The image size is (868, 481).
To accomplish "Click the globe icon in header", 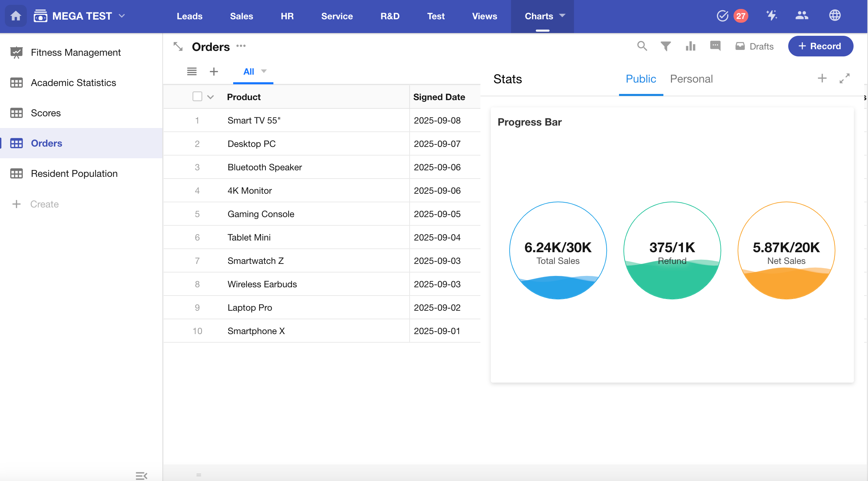I will [835, 16].
